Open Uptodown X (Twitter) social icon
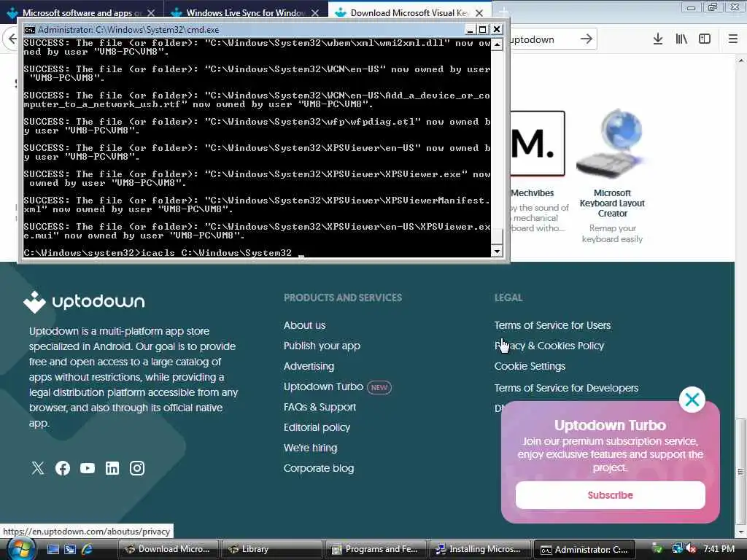This screenshot has width=747, height=560. (38, 468)
